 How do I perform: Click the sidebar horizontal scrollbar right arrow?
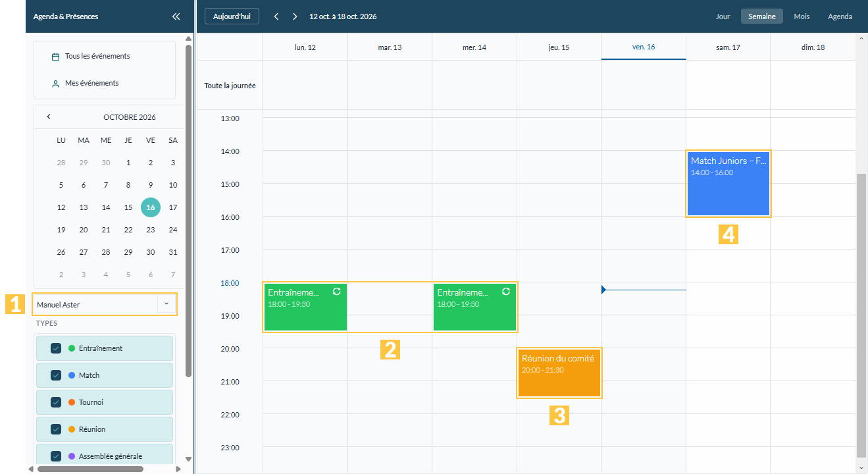[178, 469]
